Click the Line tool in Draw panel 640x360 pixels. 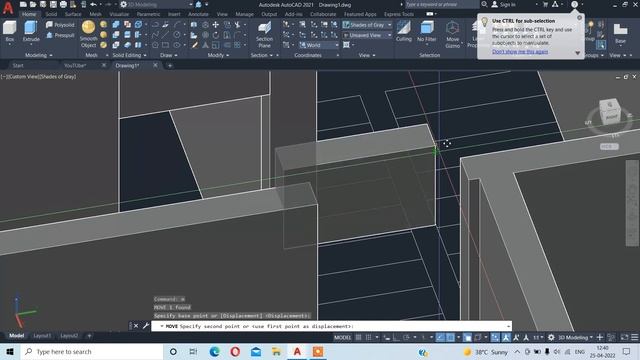(165, 35)
